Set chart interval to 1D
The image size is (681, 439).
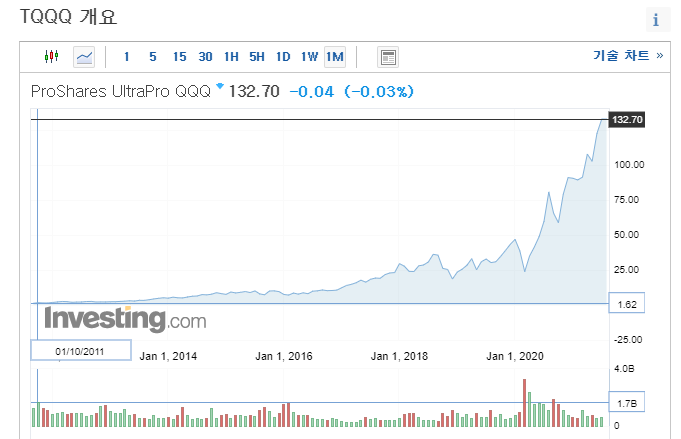283,57
